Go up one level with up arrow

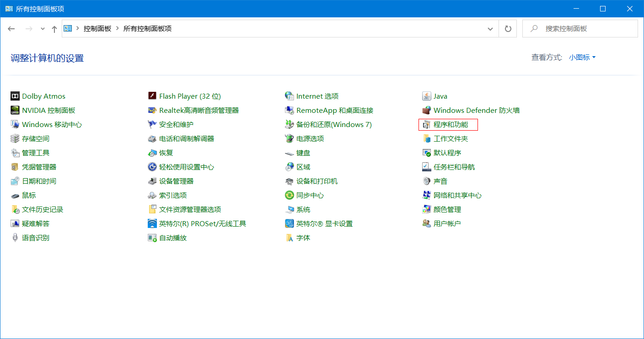pyautogui.click(x=54, y=29)
